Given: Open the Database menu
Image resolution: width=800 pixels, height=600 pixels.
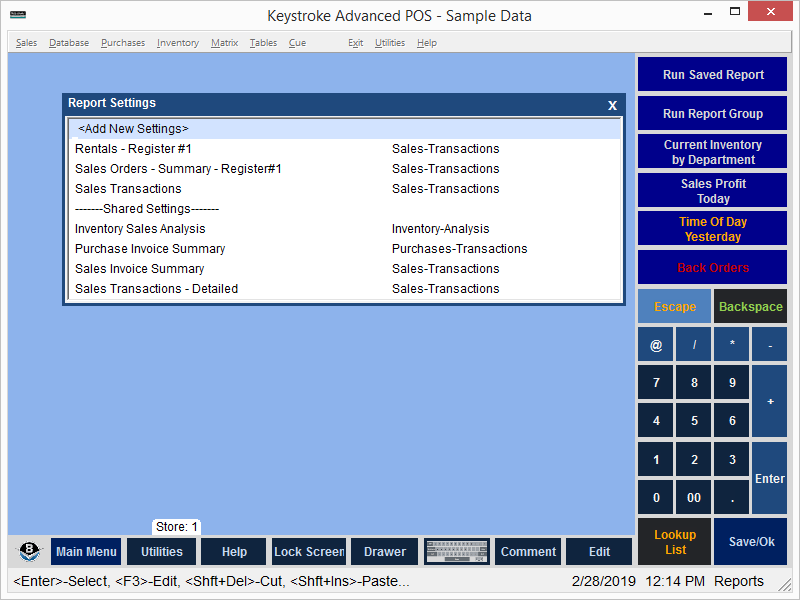Looking at the screenshot, I should 68,43.
